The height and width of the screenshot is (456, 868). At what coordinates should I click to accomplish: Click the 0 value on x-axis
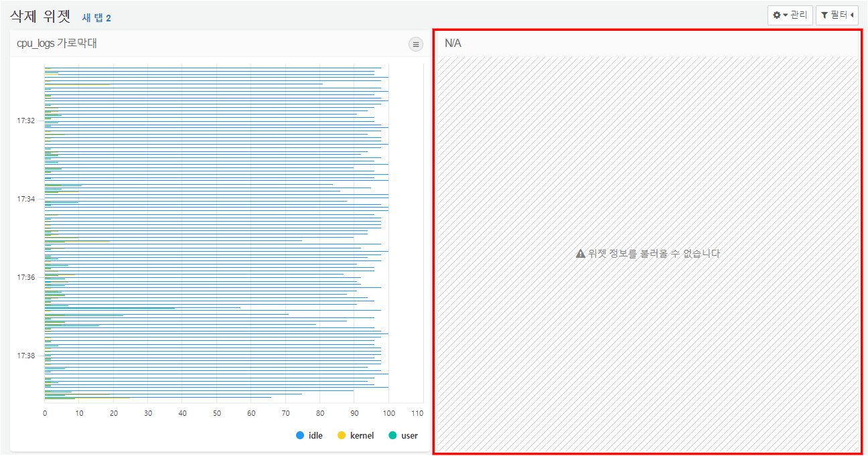coord(45,413)
